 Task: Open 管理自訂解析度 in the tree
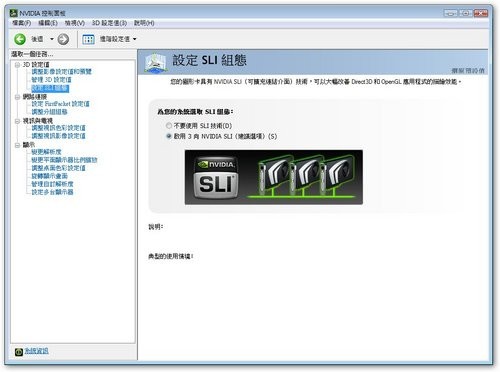coord(52,184)
